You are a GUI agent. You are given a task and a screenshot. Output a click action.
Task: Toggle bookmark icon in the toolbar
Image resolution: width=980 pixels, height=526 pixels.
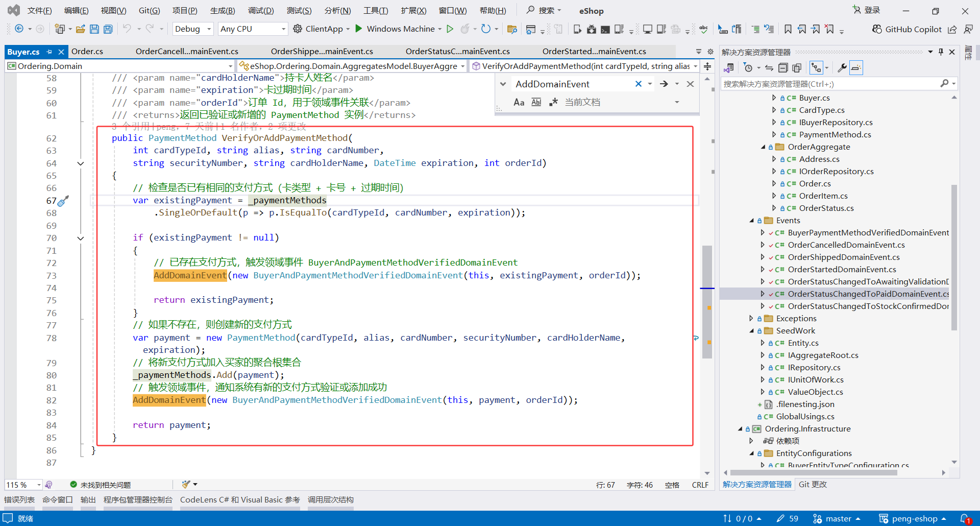click(x=788, y=29)
